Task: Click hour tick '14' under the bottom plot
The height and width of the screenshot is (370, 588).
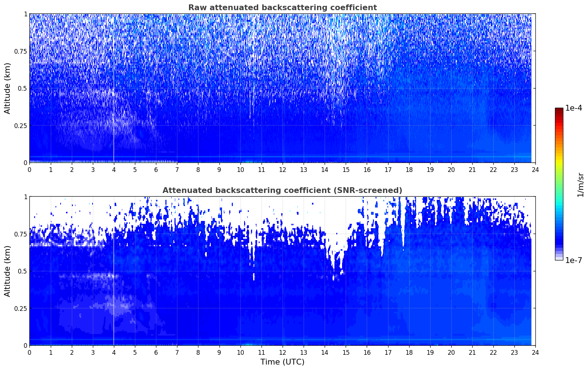Action: (x=325, y=352)
